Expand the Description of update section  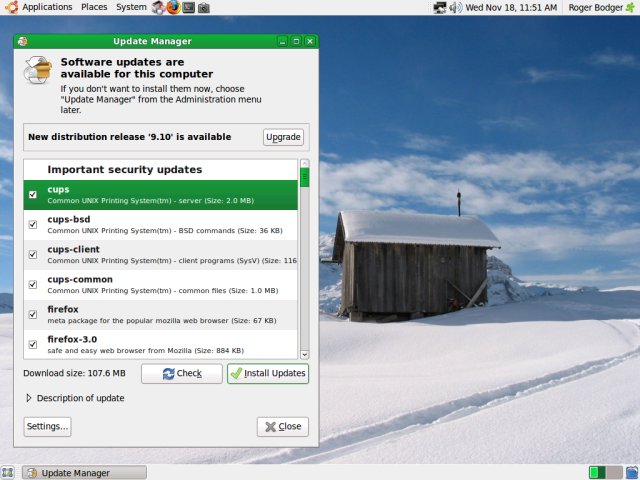tap(29, 398)
